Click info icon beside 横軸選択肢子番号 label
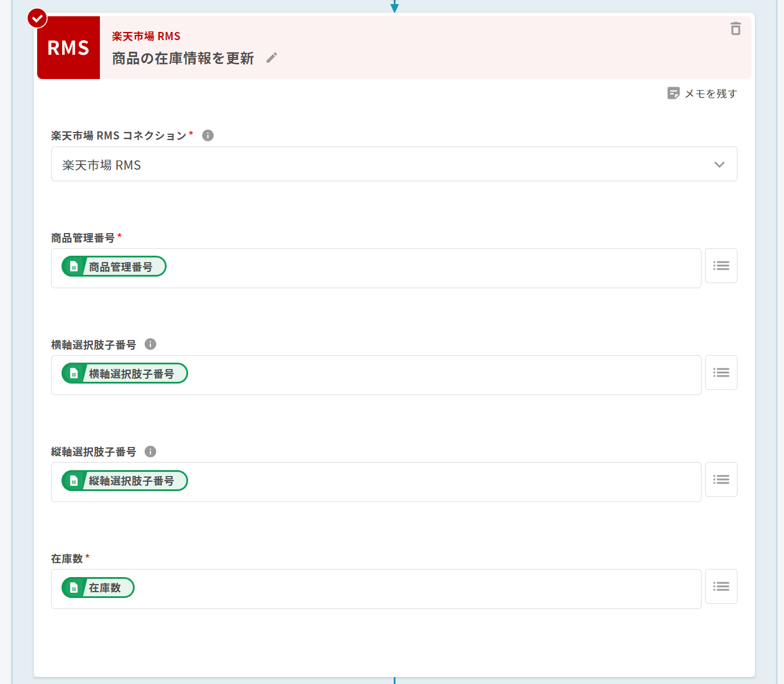Viewport: 784px width, 684px height. [x=150, y=344]
